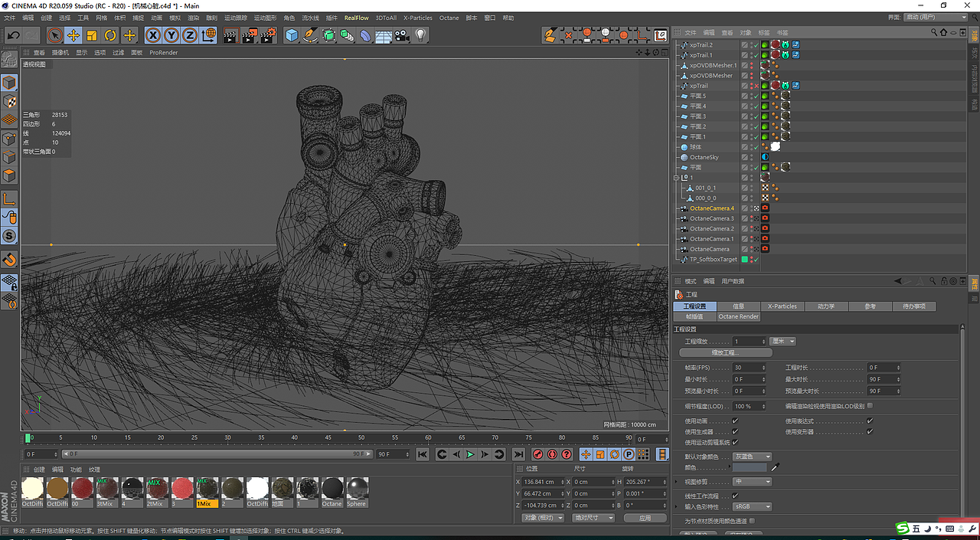Add a light object bulb icon

pos(420,35)
